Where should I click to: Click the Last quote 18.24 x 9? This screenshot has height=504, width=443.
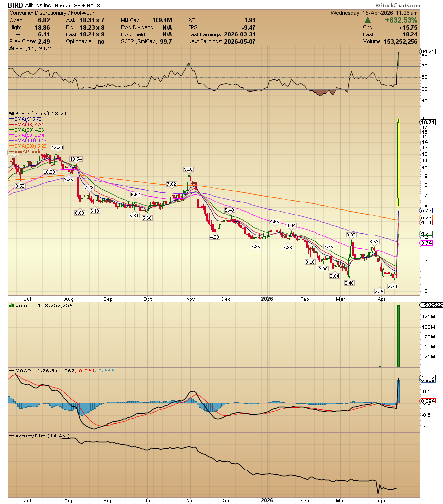pos(92,34)
